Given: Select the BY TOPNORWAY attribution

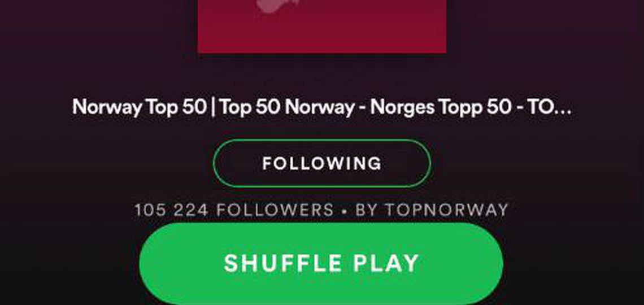Looking at the screenshot, I should pos(432,210).
